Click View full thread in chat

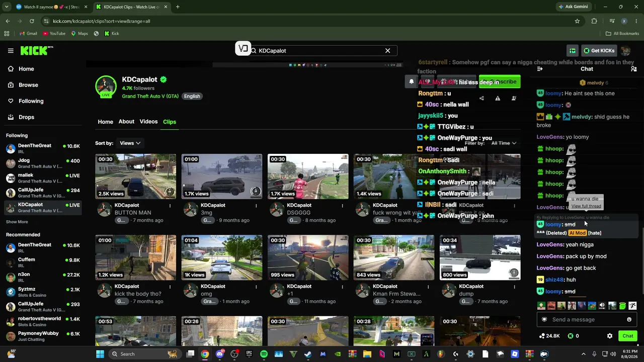click(586, 206)
